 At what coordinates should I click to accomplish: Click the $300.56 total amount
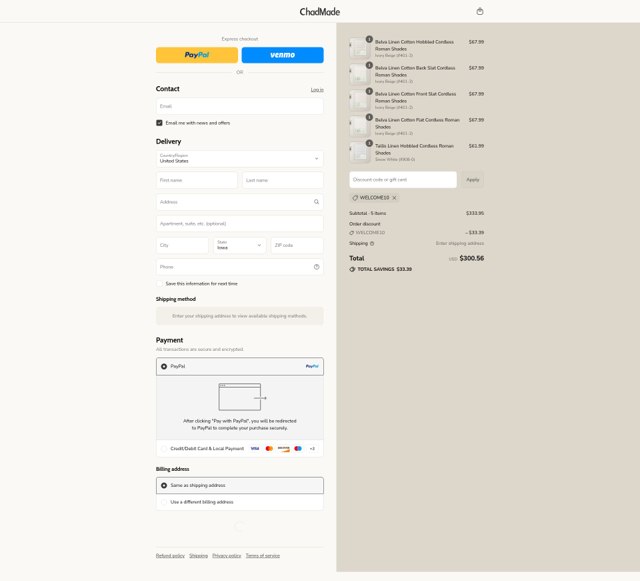(x=471, y=258)
